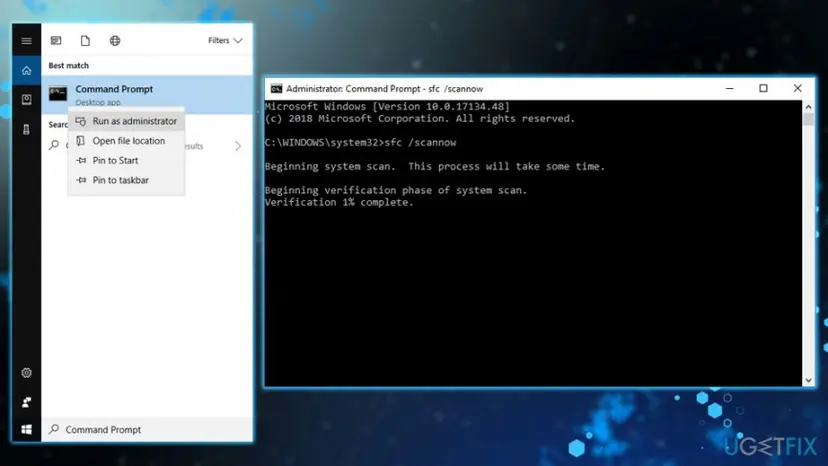This screenshot has width=828, height=466.
Task: Select the Home icon in the search sidebar
Action: click(x=26, y=70)
